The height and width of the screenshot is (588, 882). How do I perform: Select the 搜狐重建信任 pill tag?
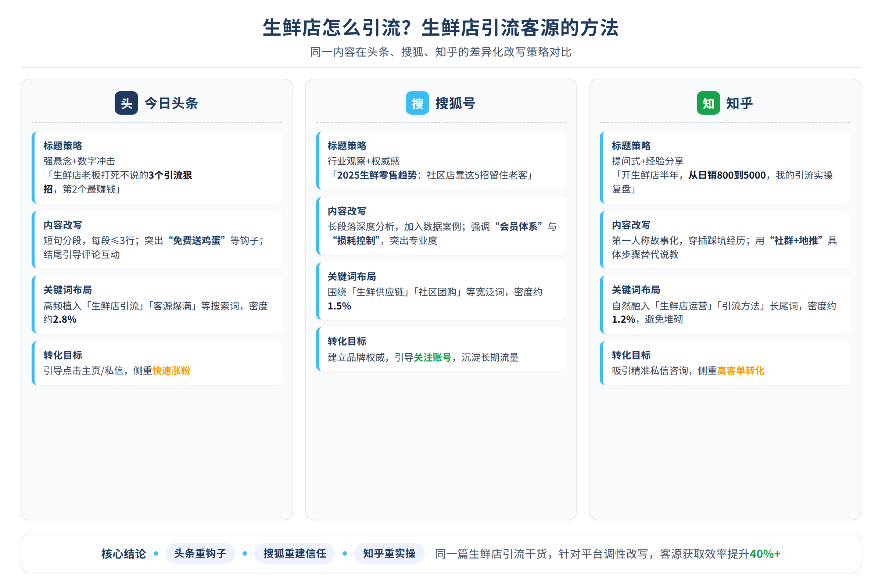coord(295,553)
